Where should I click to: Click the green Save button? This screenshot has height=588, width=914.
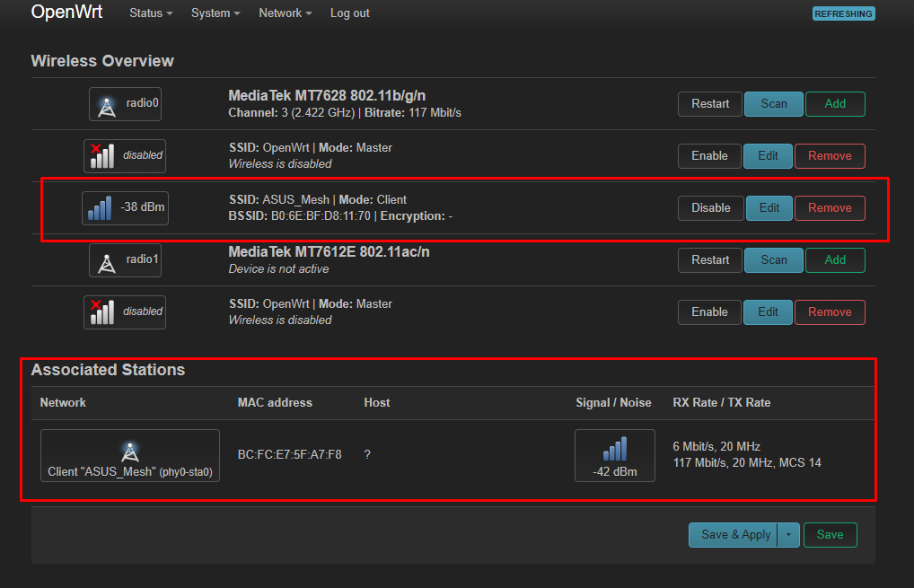click(831, 534)
